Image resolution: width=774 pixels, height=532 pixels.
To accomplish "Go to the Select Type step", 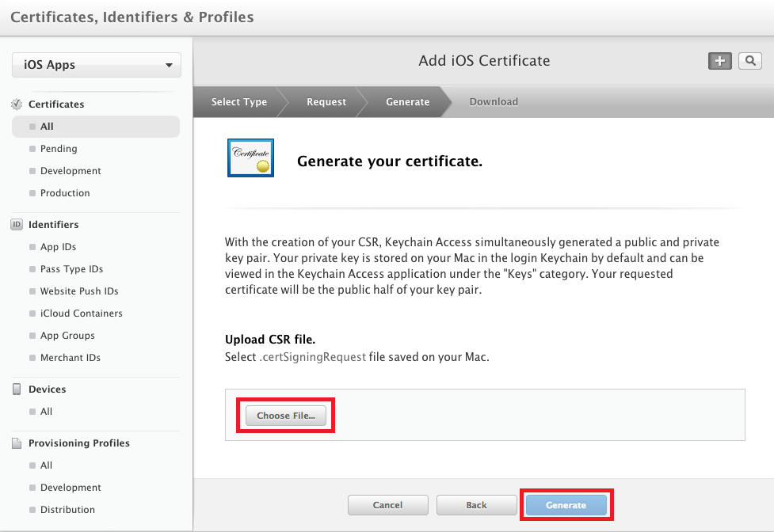I will click(239, 101).
